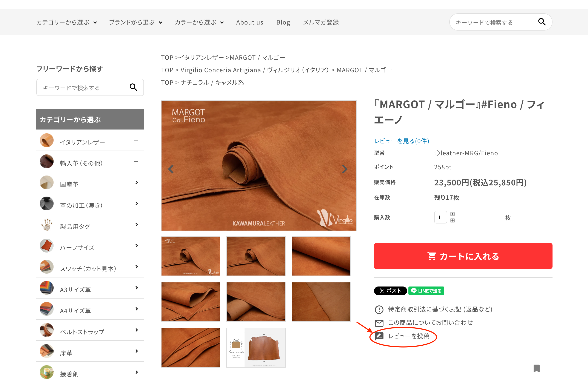This screenshot has height=382, width=588.
Task: Open A3サイズ革 category chevron
Action: (x=137, y=288)
